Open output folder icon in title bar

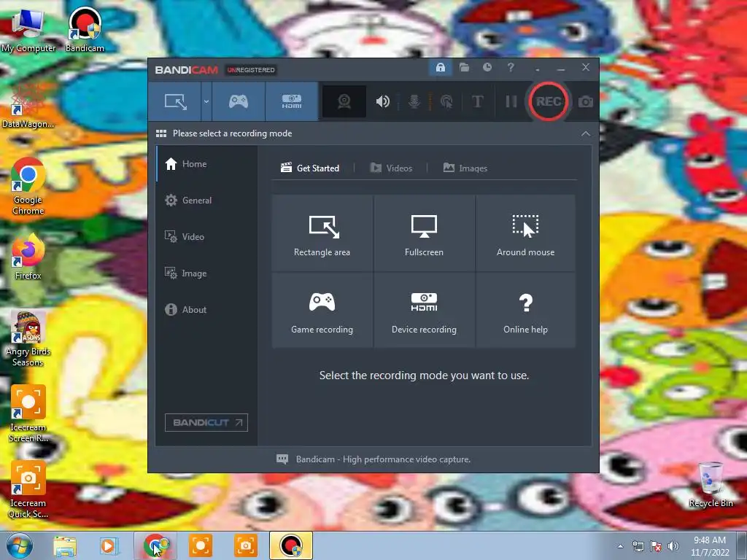pyautogui.click(x=464, y=68)
